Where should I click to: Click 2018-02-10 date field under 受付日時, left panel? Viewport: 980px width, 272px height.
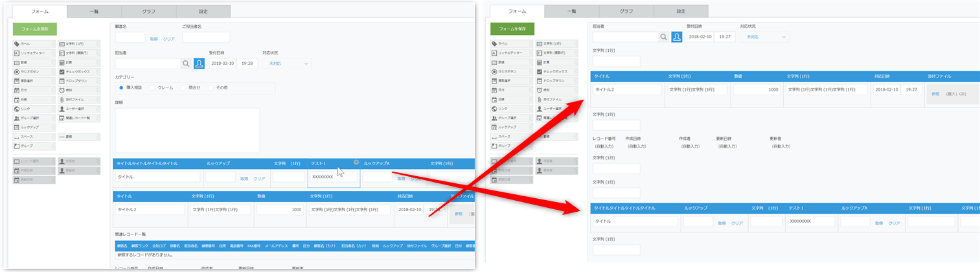click(x=222, y=63)
